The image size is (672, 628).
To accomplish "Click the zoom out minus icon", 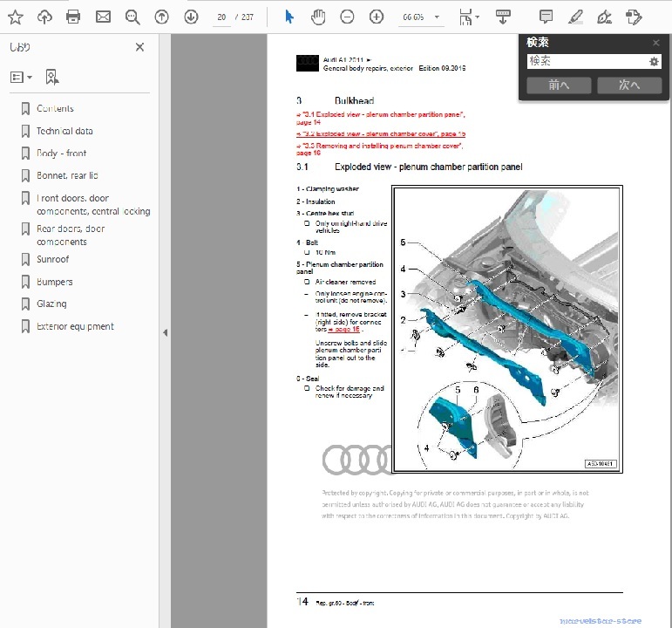I will coord(347,17).
